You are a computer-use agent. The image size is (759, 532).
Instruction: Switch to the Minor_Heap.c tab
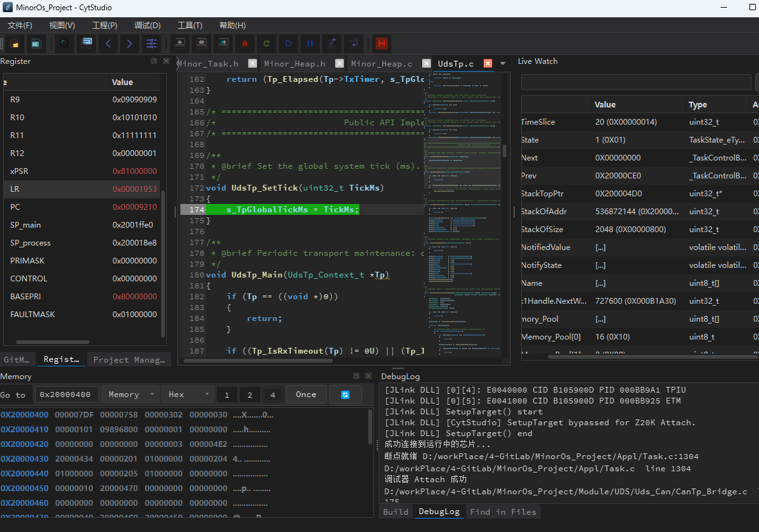click(382, 63)
